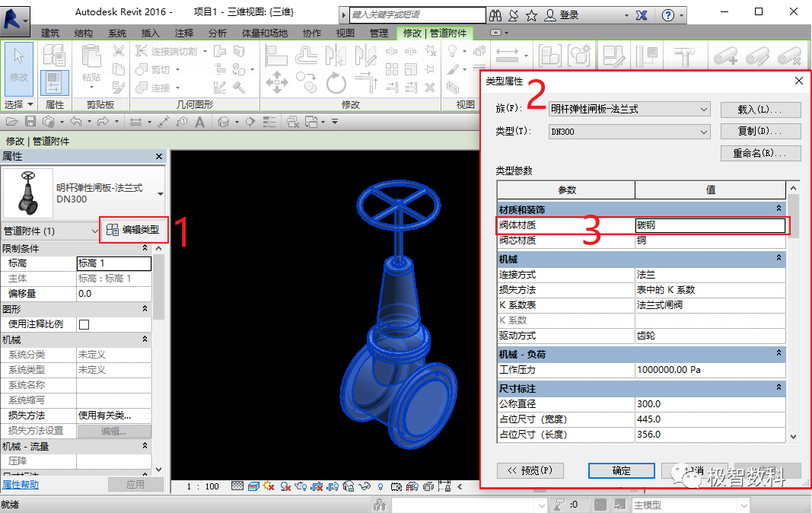
Task: Click the Rotate tool in ribbon
Action: 336,82
